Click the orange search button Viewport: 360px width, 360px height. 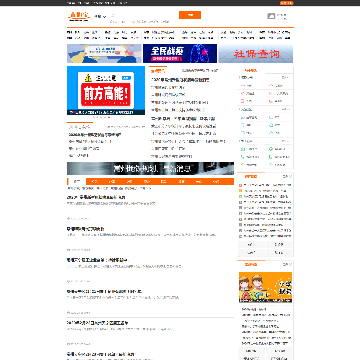pyautogui.click(x=190, y=15)
